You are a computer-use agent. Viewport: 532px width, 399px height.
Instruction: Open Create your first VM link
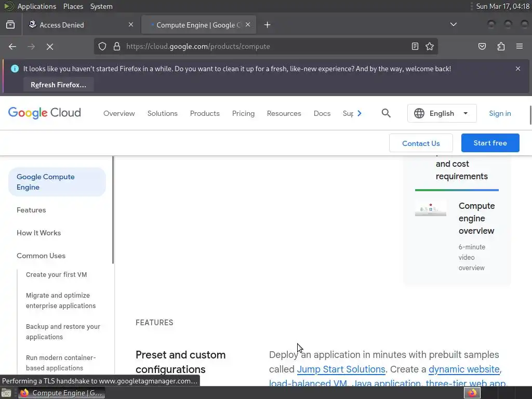[x=56, y=274]
